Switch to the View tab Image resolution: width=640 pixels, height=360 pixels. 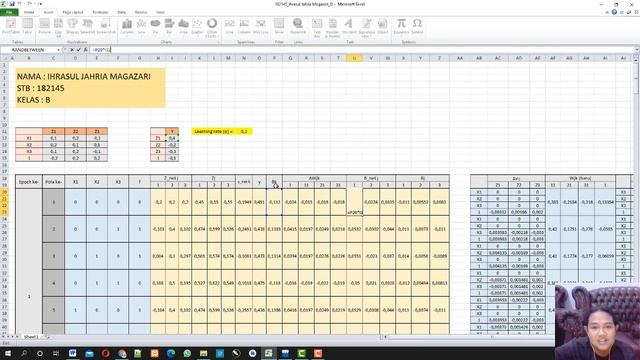click(x=160, y=12)
